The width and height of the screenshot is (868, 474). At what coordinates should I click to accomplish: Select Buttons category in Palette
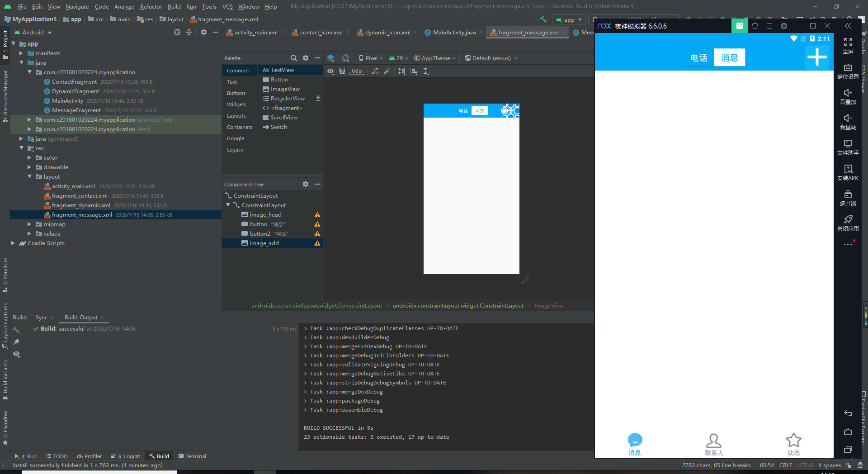(236, 93)
